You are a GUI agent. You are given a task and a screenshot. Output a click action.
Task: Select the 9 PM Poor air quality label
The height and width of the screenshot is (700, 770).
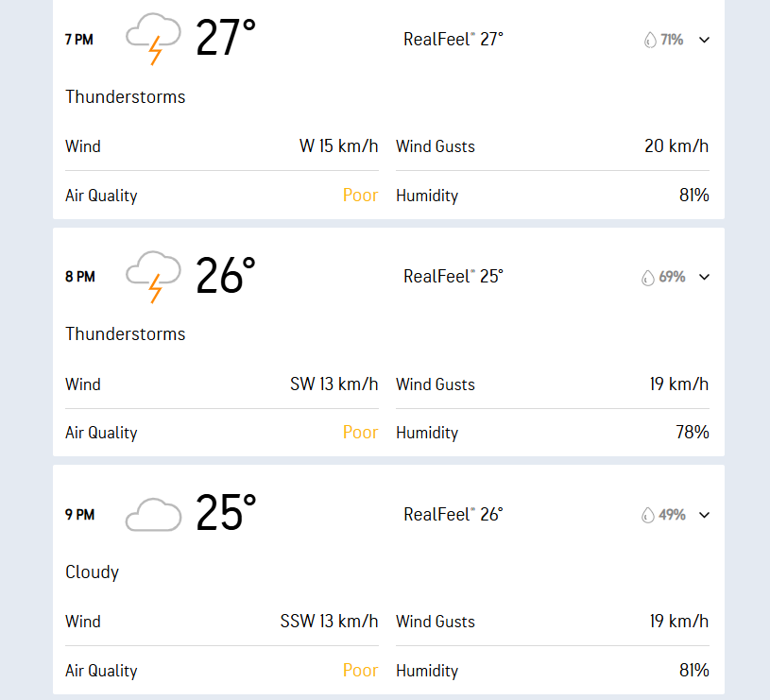click(x=361, y=671)
